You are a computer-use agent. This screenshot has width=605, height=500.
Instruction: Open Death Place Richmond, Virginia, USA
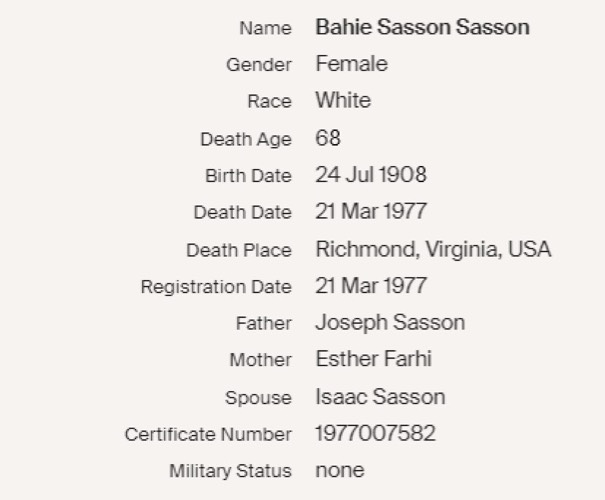433,249
